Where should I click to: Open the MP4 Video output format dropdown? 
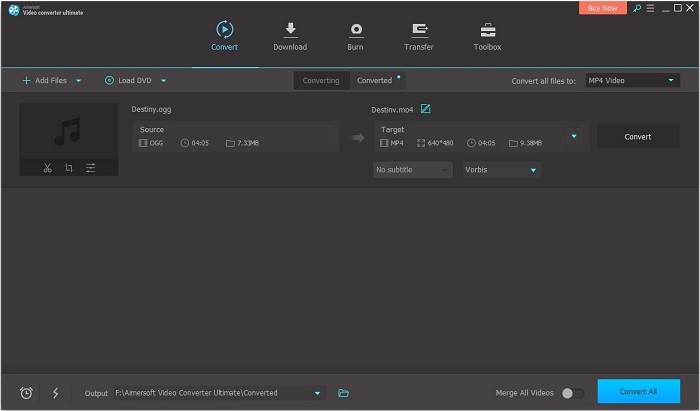tap(633, 81)
